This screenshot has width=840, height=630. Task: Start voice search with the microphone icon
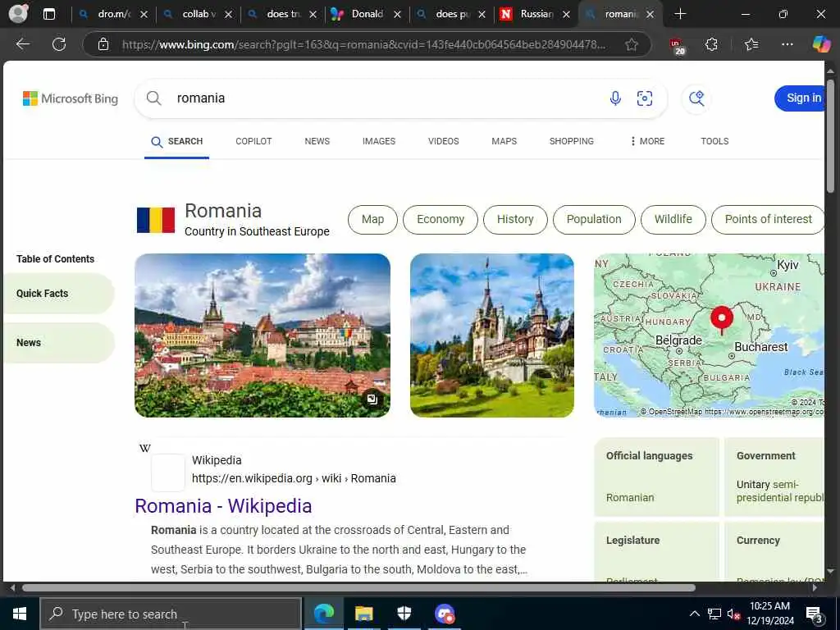(615, 98)
